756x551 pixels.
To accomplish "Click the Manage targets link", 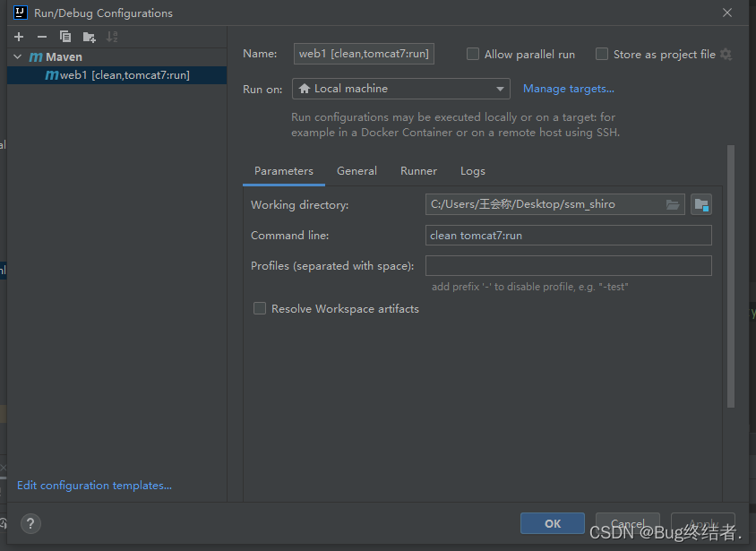I will pos(569,89).
